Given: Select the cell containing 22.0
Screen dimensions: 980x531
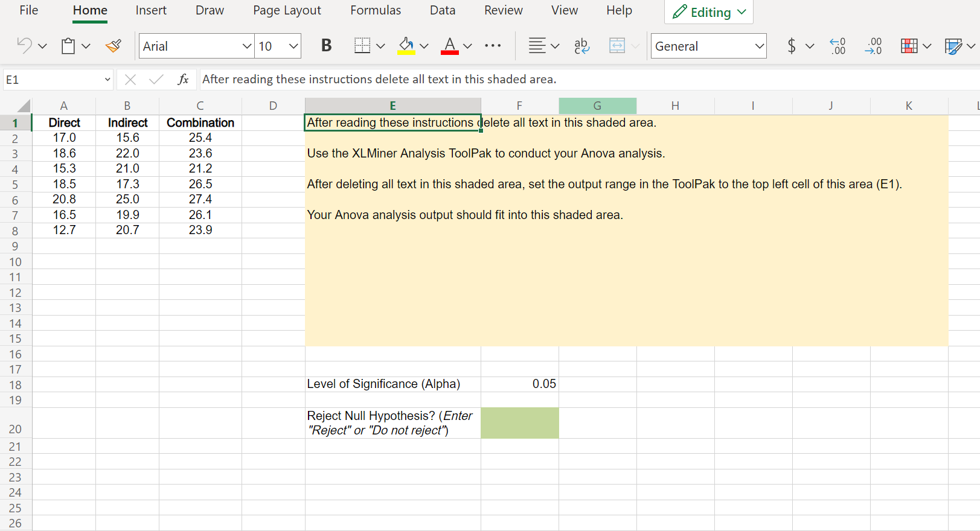Looking at the screenshot, I should [127, 153].
